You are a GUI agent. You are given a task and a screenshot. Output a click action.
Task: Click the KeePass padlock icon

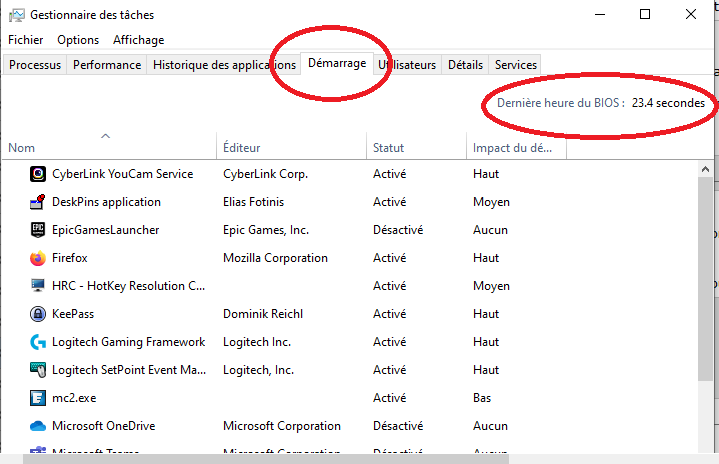click(38, 314)
